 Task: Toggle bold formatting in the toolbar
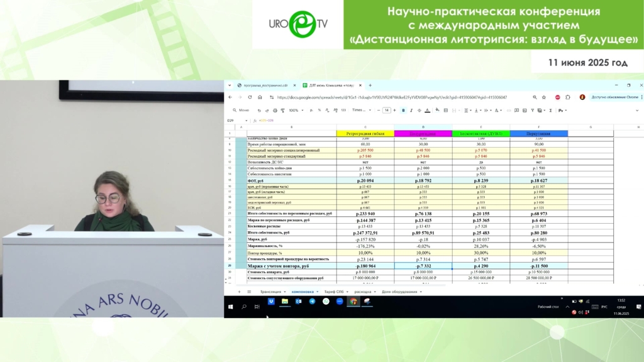point(403,111)
